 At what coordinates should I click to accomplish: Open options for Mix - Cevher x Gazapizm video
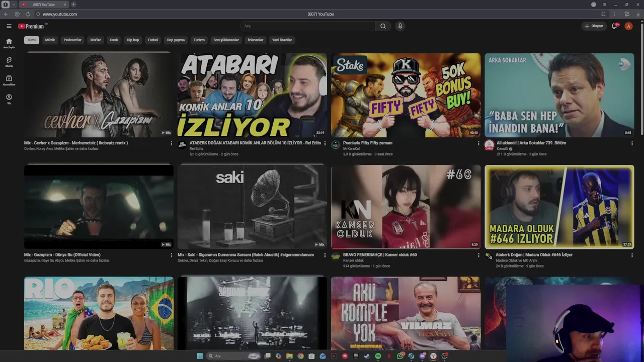coord(171,143)
